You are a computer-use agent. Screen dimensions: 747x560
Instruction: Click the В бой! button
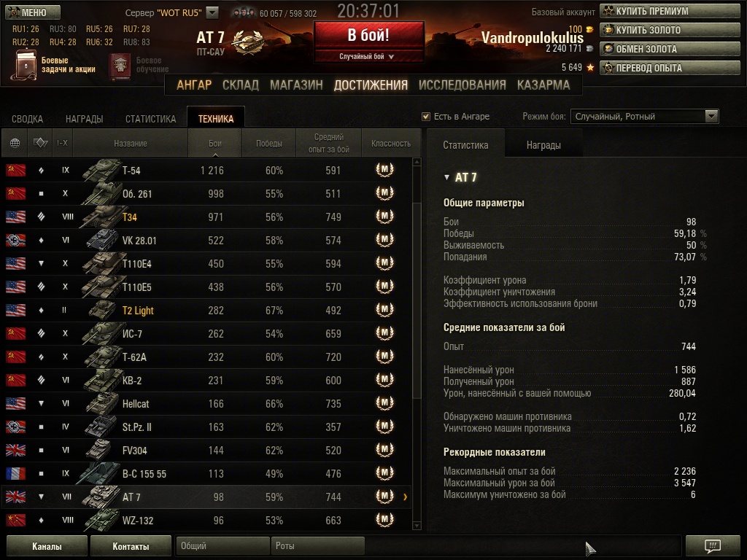(368, 35)
